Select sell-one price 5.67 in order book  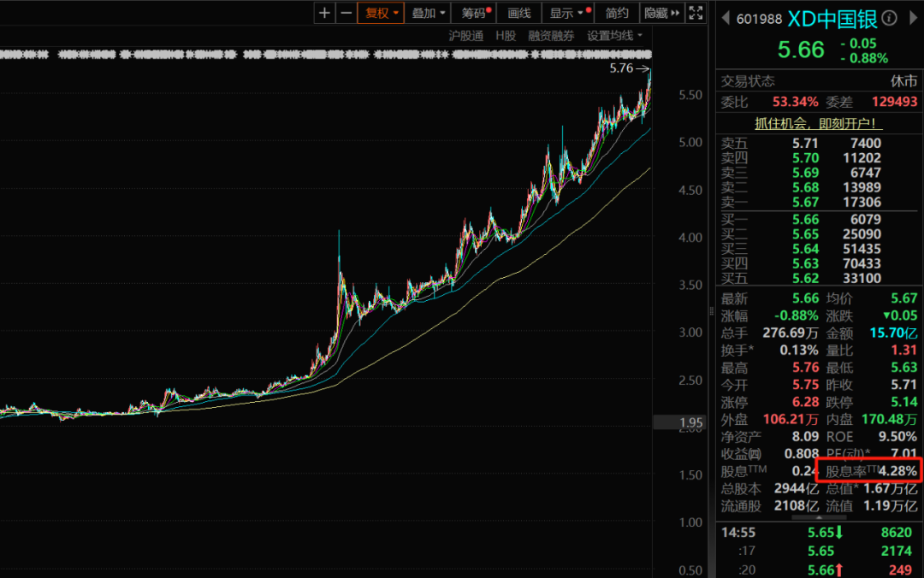tap(806, 202)
